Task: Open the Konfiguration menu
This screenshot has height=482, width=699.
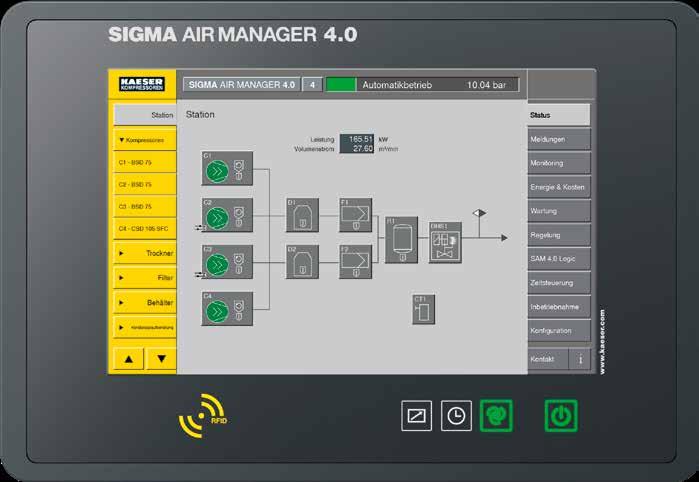Action: (x=559, y=331)
